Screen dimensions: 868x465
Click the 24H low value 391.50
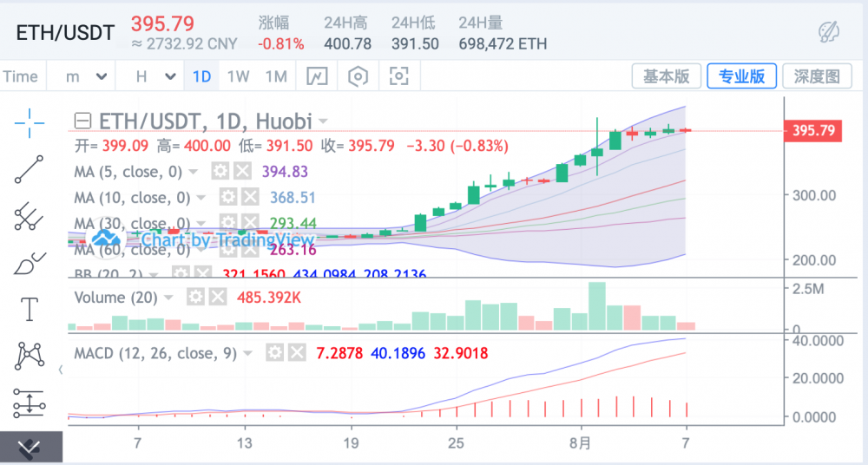point(415,43)
